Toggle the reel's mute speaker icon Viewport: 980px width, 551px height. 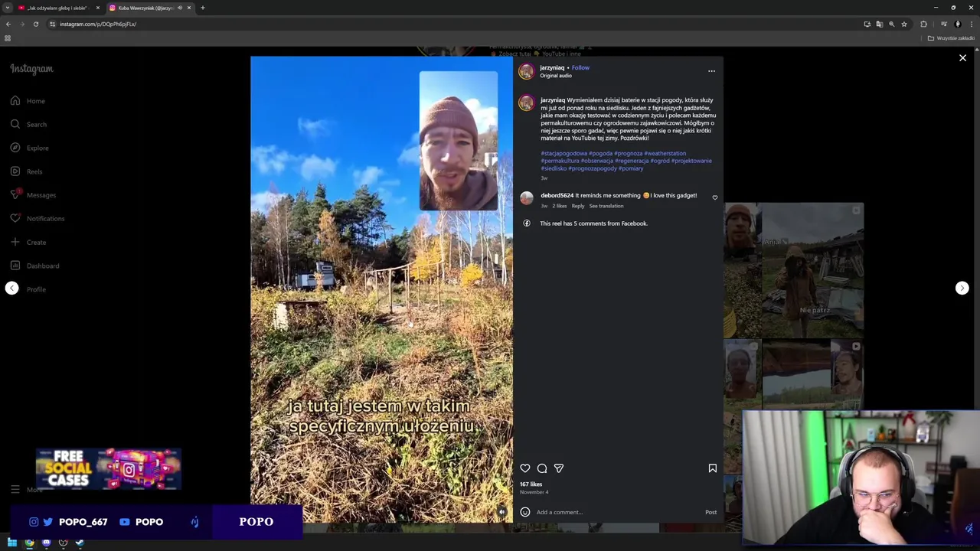[x=501, y=512]
